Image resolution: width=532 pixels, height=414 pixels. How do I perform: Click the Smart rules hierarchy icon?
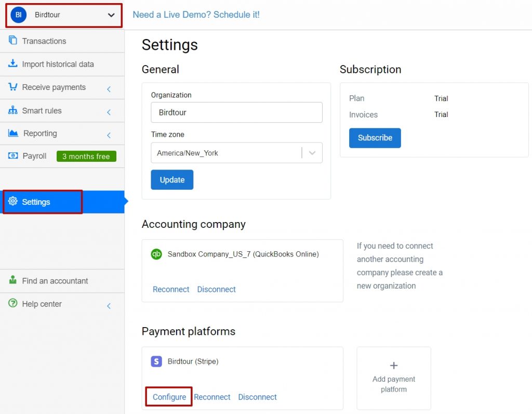coord(13,110)
